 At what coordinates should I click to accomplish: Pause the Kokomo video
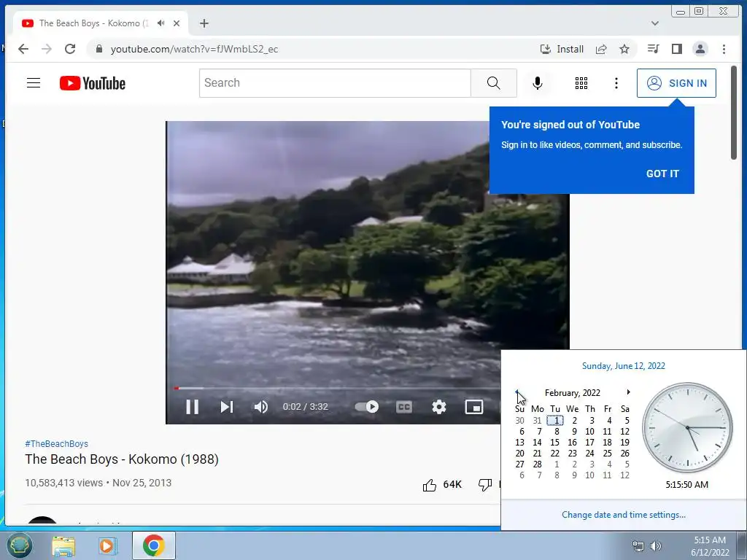[192, 407]
